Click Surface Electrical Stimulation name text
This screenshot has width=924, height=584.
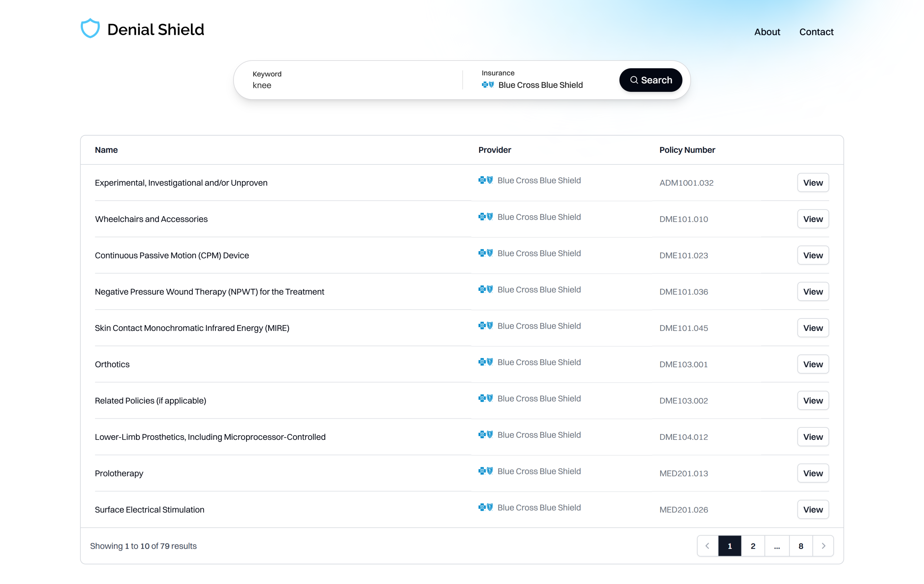[x=149, y=510]
